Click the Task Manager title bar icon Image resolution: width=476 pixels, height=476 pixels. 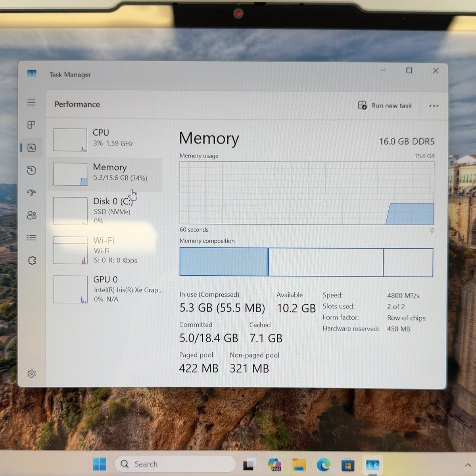point(32,73)
